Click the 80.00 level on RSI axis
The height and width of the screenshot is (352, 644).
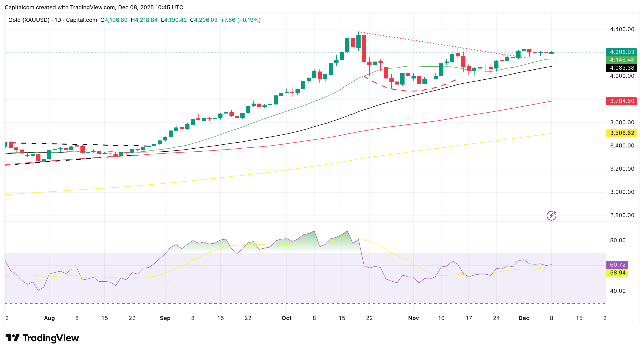pos(617,240)
